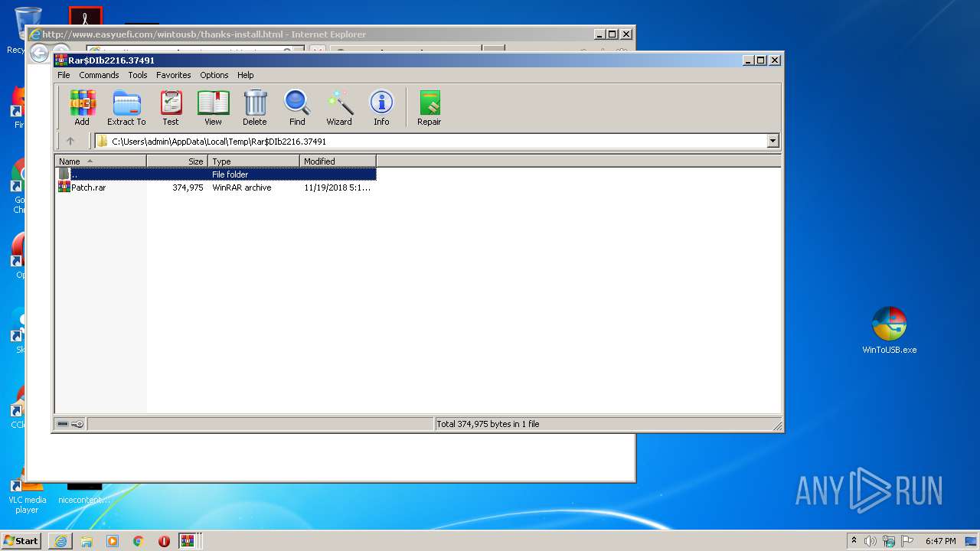Viewport: 980px width, 551px height.
Task: Click the 11/19/2018 modified date cell
Action: coord(337,187)
